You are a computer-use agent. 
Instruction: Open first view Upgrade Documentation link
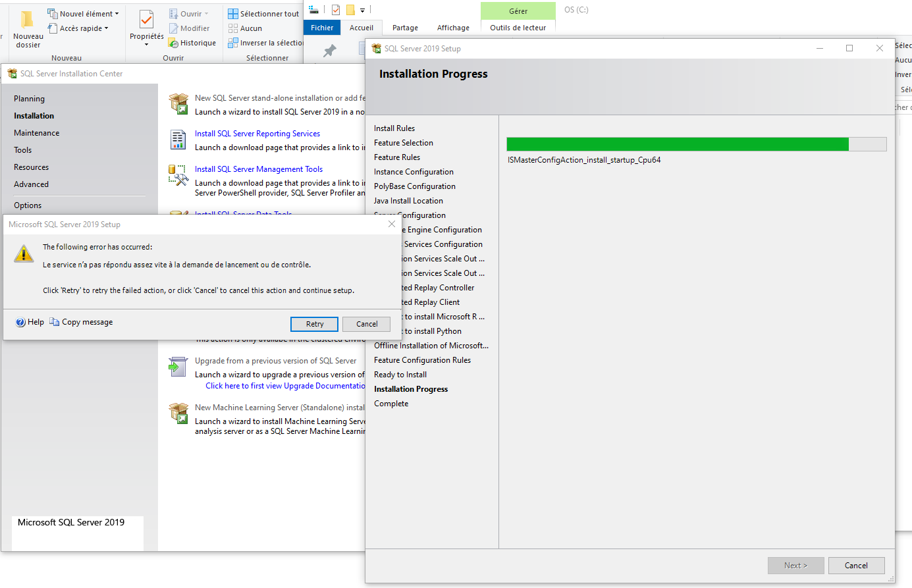pos(285,386)
